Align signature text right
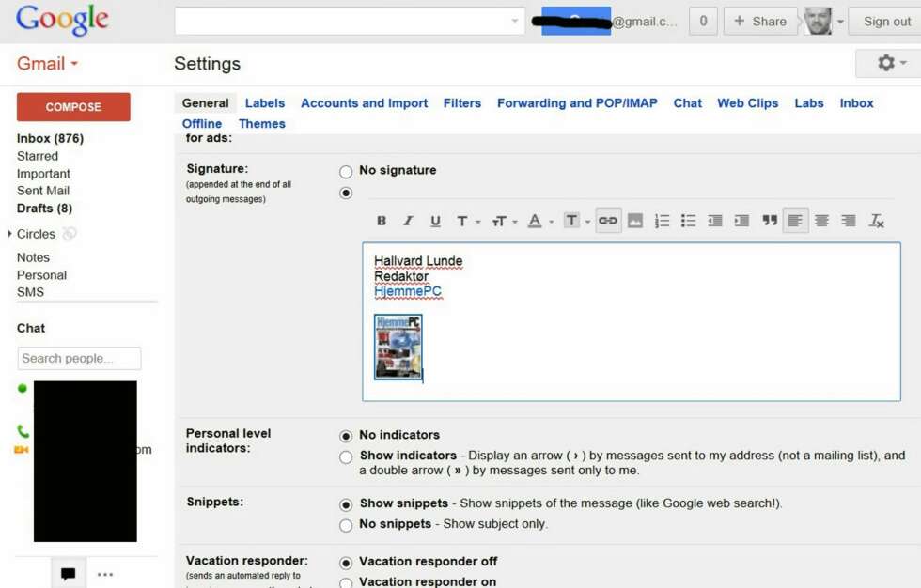The height and width of the screenshot is (588, 921). pos(848,221)
